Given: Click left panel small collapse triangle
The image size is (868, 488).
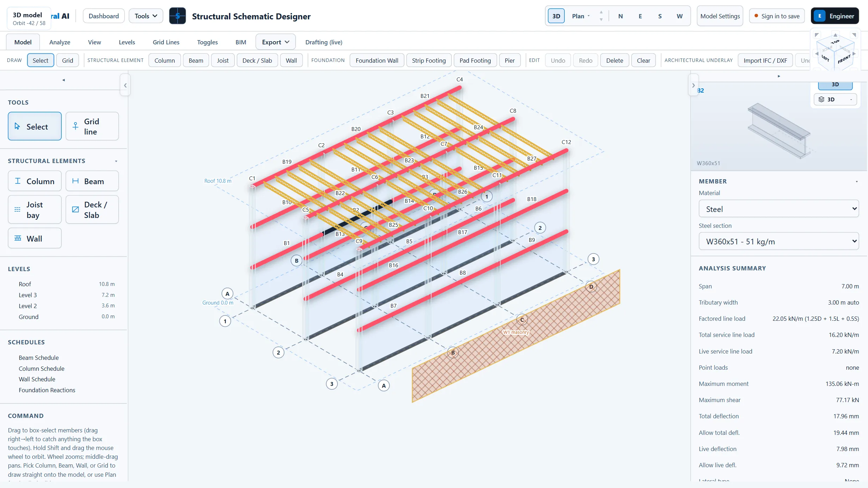Looking at the screenshot, I should pyautogui.click(x=63, y=80).
